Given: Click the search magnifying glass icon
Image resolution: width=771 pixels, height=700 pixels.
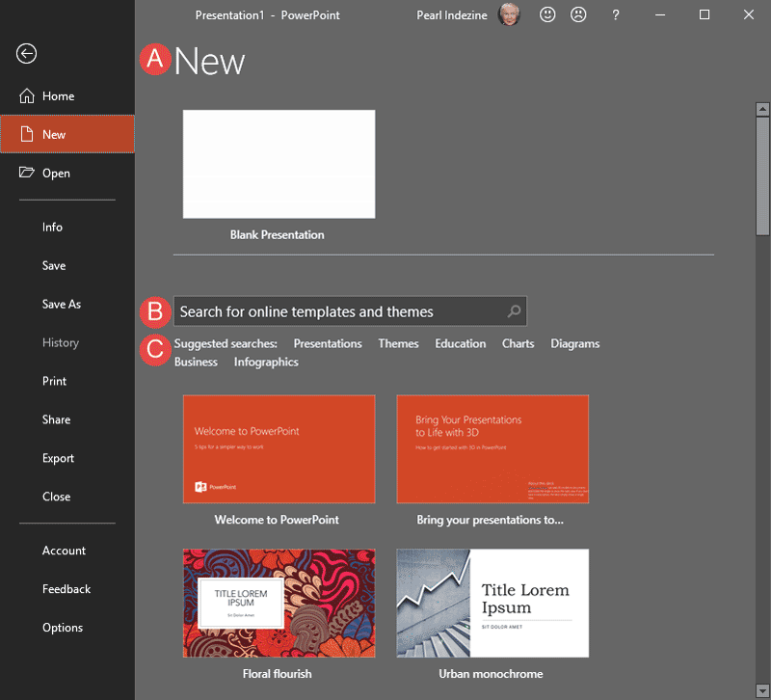Looking at the screenshot, I should pyautogui.click(x=516, y=311).
